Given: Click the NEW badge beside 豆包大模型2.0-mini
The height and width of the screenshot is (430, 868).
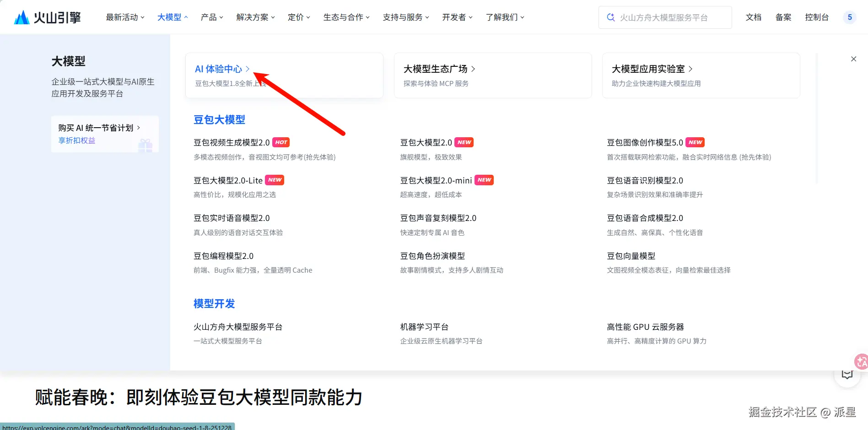Looking at the screenshot, I should point(484,180).
